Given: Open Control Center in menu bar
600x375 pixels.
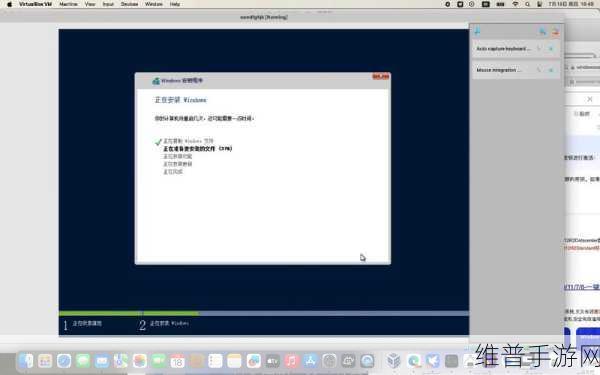Looking at the screenshot, I should [539, 4].
